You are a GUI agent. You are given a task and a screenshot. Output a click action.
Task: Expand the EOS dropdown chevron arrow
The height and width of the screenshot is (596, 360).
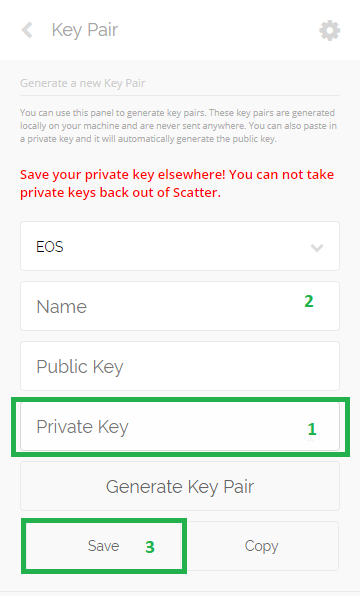coord(317,248)
